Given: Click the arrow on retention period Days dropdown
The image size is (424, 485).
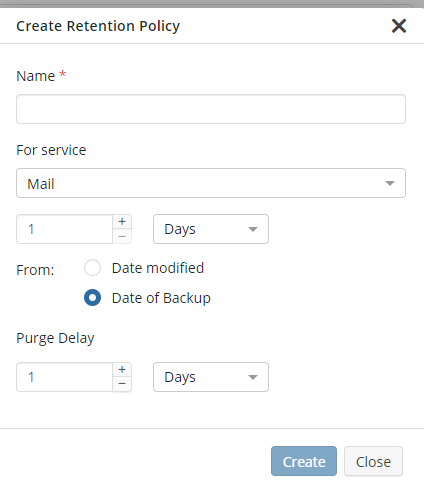Looking at the screenshot, I should coord(253,229).
